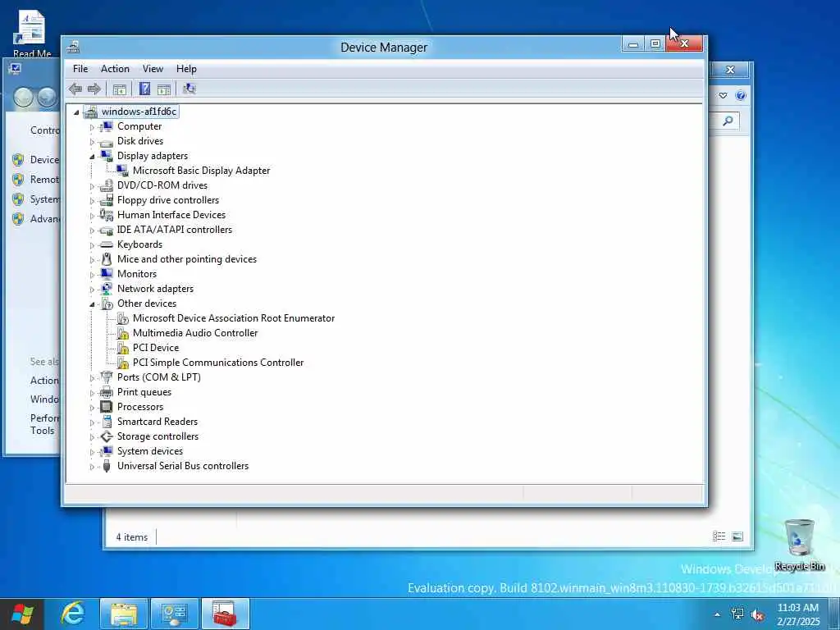Click the search icon in background window
Screen dimensions: 840x630
pyautogui.click(x=728, y=121)
